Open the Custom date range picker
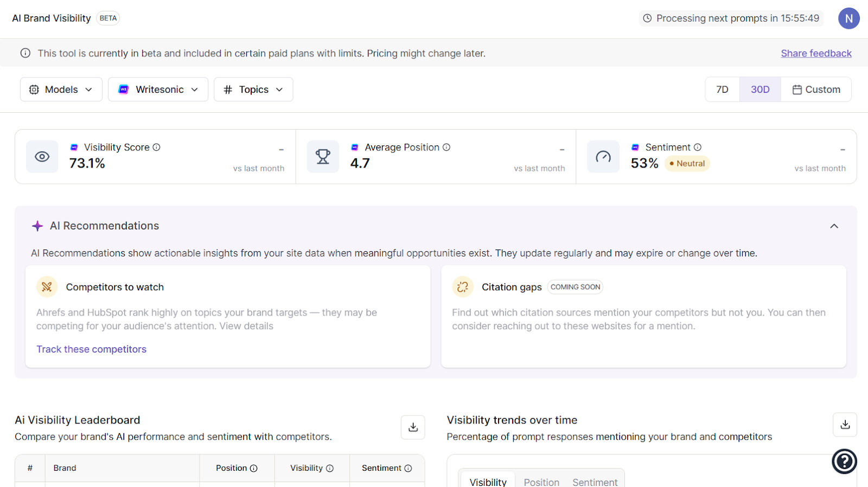 (x=816, y=89)
